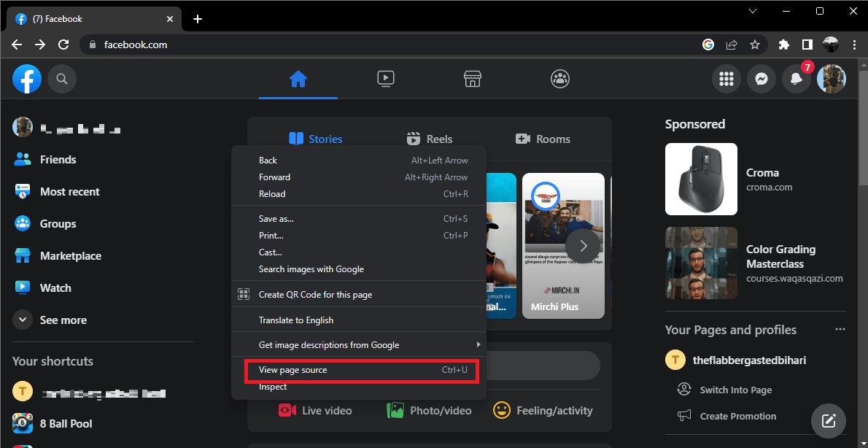
Task: Open the Chrome profile avatar
Action: 831,45
